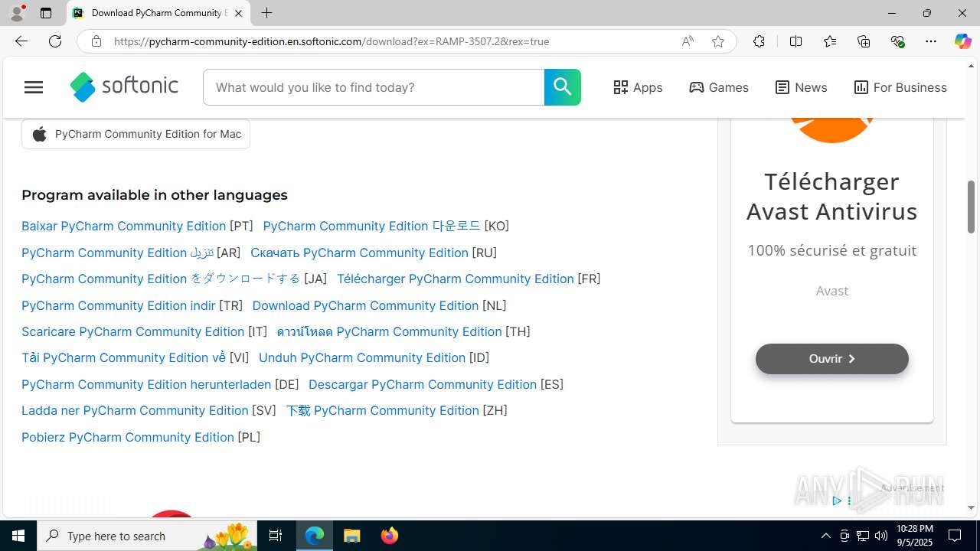Open the News section
Viewport: 980px width, 551px height.
801,87
